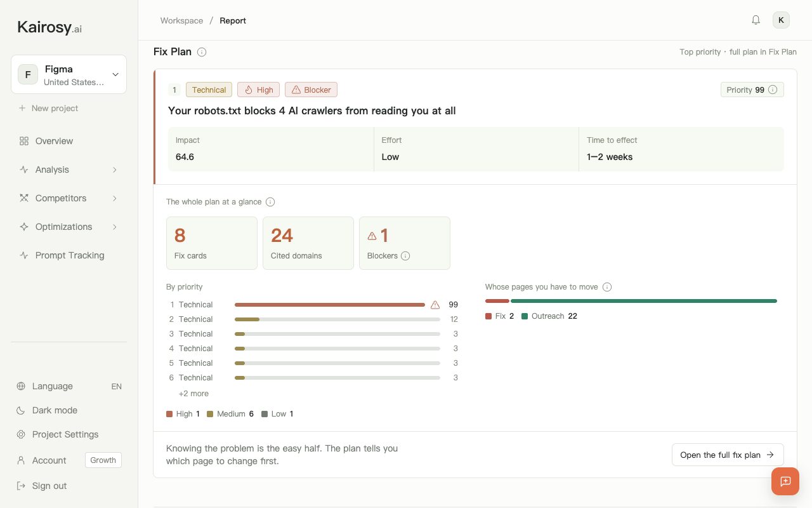Click the Blocker tag on fix card
The width and height of the screenshot is (812, 508).
tap(311, 90)
